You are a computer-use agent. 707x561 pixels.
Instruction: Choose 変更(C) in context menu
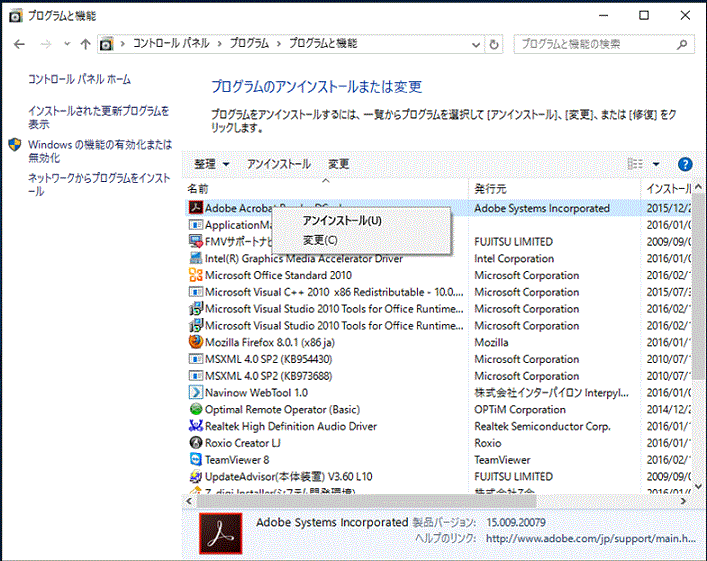click(x=361, y=240)
